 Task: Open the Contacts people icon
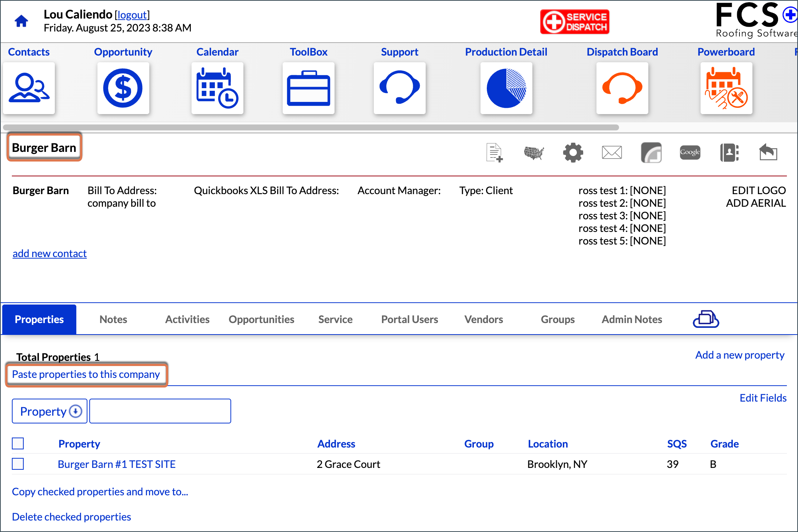(x=29, y=88)
